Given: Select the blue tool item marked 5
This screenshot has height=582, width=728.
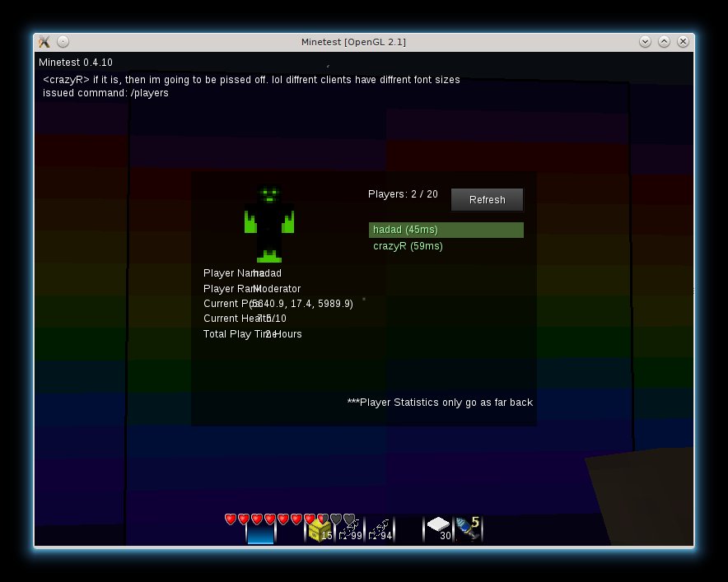Looking at the screenshot, I should pos(468,529).
